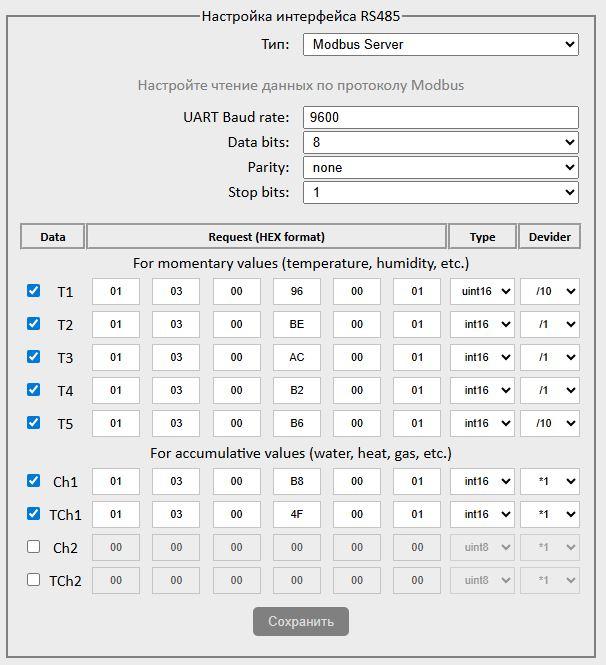
Task: Disable the TCh1 checkbox
Action: click(x=34, y=514)
